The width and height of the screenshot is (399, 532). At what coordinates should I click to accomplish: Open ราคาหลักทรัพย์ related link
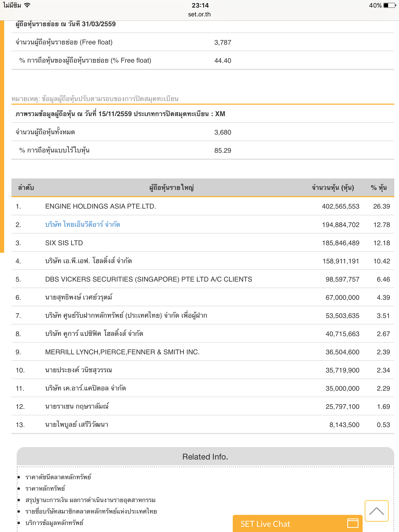(x=45, y=488)
